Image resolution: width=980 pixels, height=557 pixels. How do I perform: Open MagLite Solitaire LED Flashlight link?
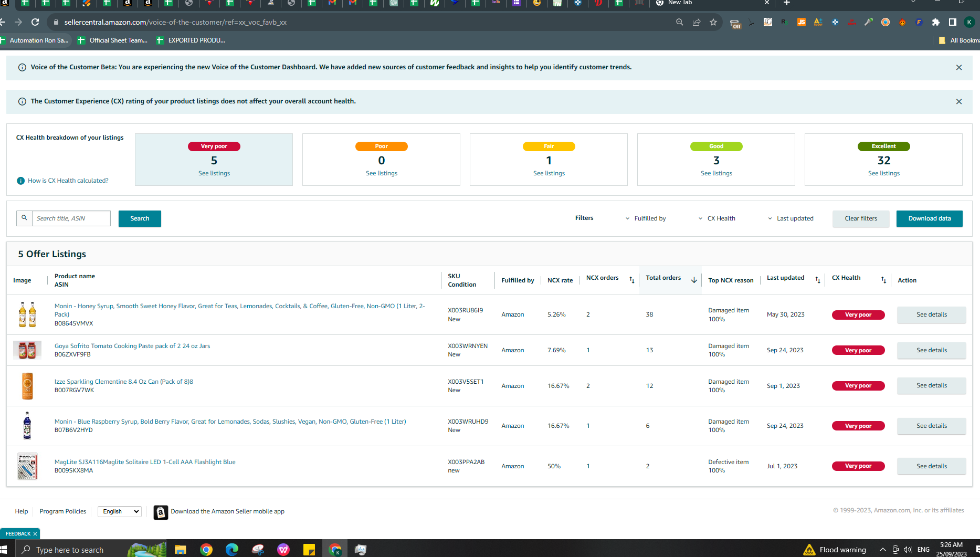click(145, 462)
